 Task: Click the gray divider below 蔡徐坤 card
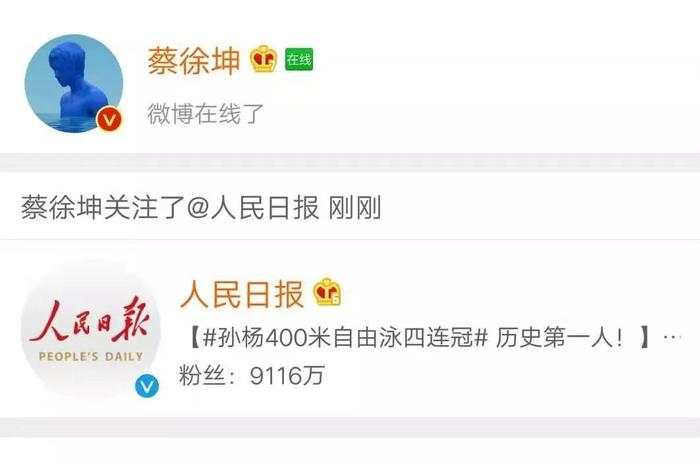[x=350, y=163]
